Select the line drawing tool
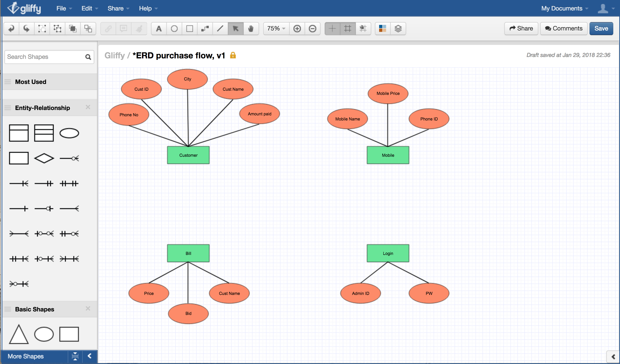This screenshot has height=364, width=620. pos(221,28)
